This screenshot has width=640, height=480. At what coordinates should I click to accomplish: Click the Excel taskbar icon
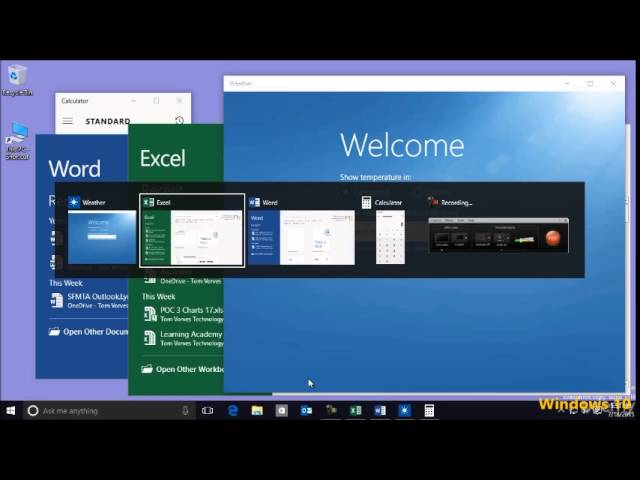click(356, 411)
